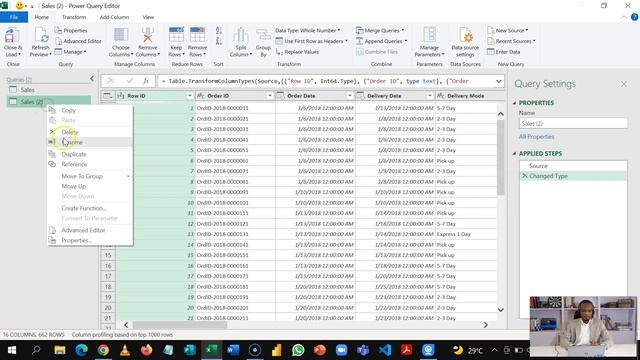Open the File tab
Image resolution: width=640 pixels, height=360 pixels.
coord(14,17)
